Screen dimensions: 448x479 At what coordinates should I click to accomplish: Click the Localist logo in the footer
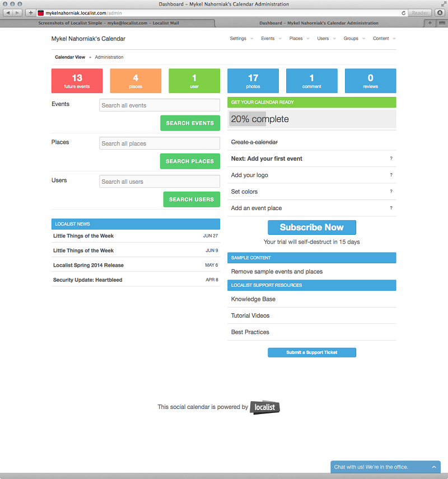[264, 407]
